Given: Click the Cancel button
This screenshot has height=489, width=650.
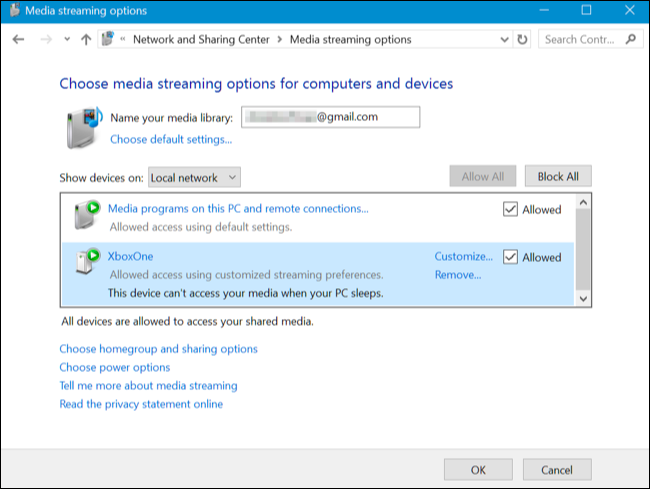Looking at the screenshot, I should click(557, 470).
